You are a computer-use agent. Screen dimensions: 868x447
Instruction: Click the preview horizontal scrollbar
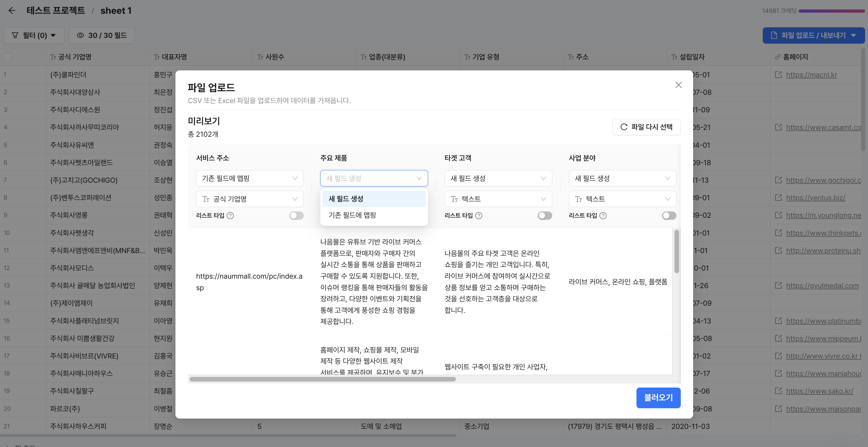[x=322, y=379]
